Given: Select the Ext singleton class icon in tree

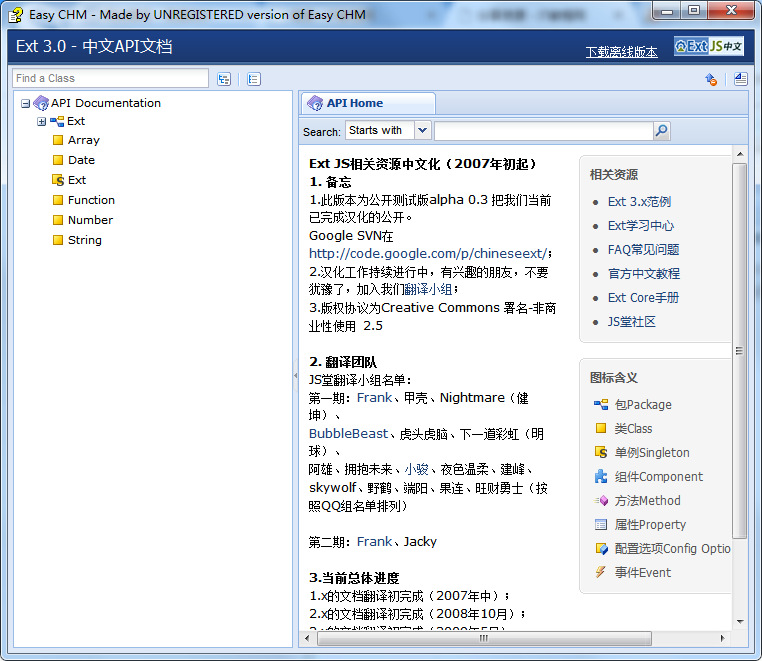Looking at the screenshot, I should 58,180.
